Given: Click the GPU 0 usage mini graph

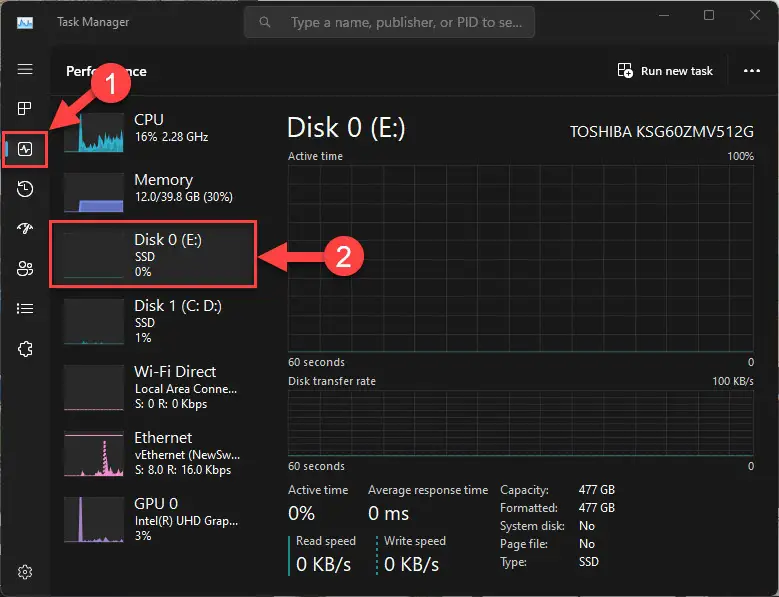Looking at the screenshot, I should (94, 520).
